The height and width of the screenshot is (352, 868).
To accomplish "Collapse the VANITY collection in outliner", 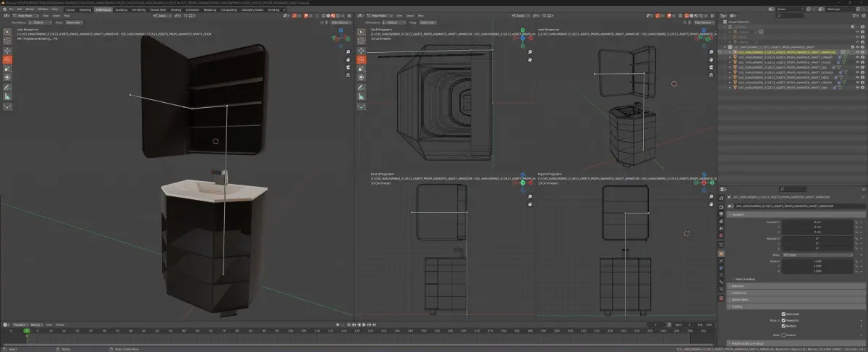I will pyautogui.click(x=725, y=47).
